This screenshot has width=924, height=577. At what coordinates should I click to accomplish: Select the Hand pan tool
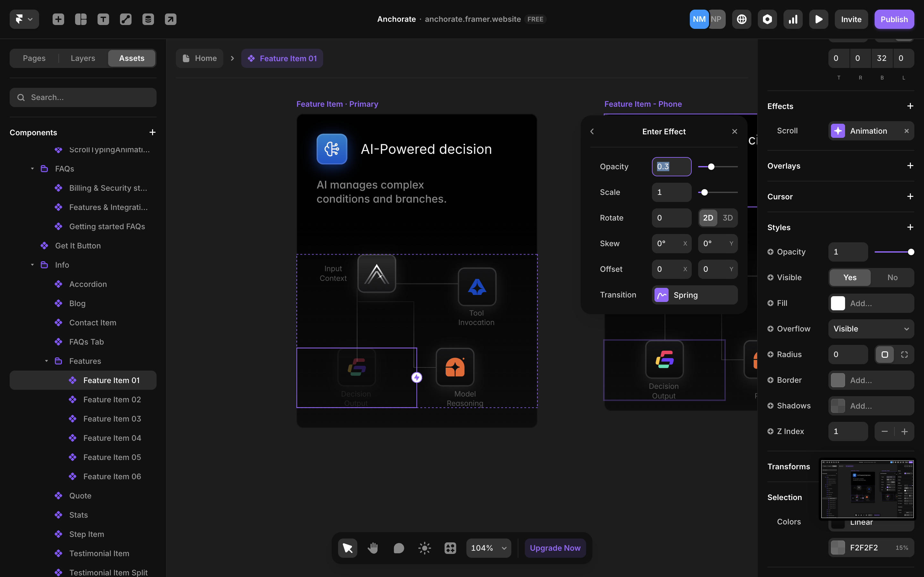373,548
